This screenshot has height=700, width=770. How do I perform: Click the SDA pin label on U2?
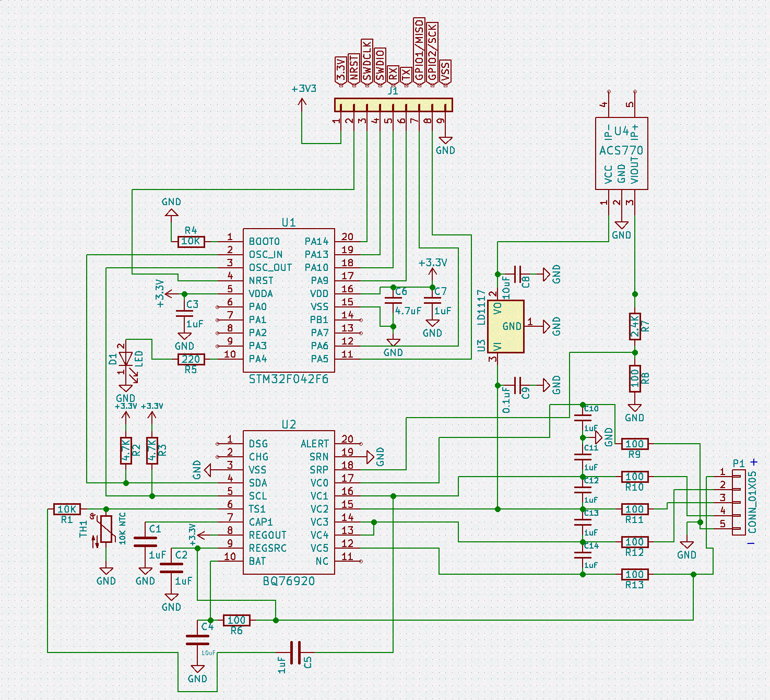[x=258, y=483]
